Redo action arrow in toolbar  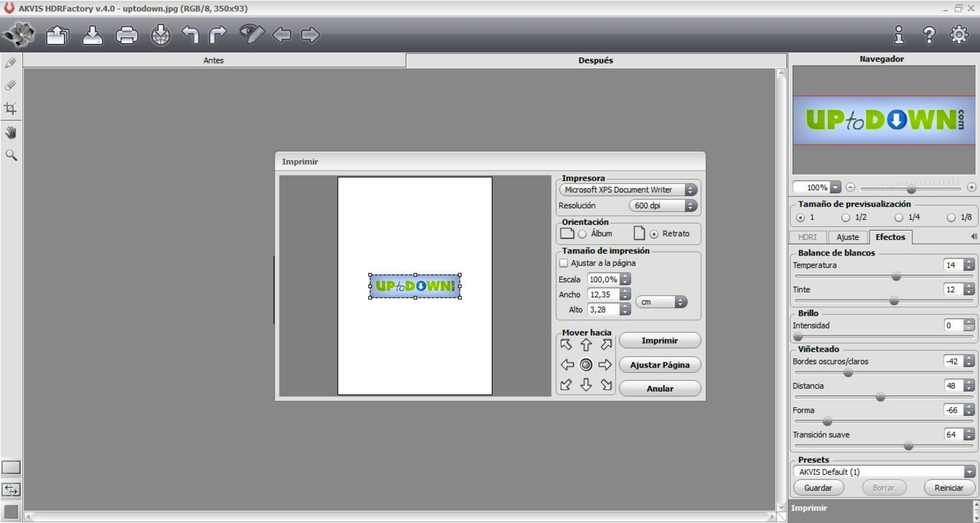(218, 35)
